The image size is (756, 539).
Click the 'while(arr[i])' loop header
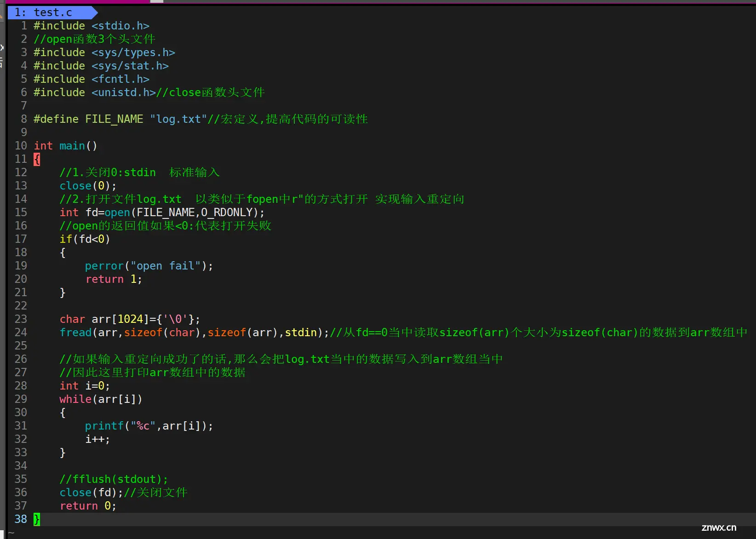point(101,399)
